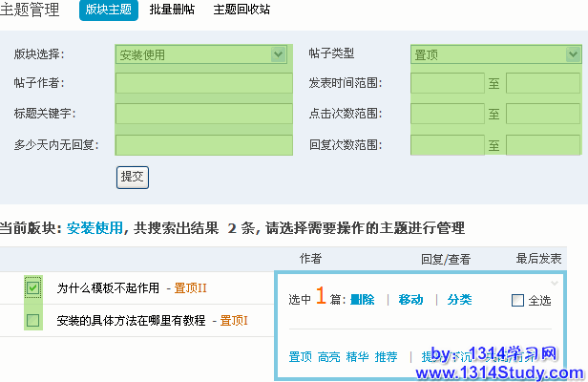588x382 pixels.
Task: Open the 主题回收站 tab
Action: click(241, 11)
